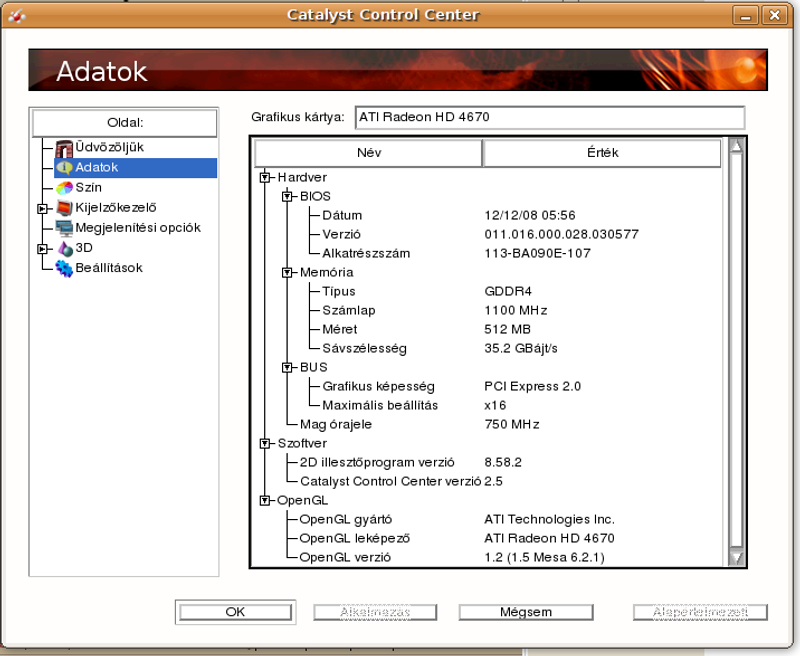Click the vertical scrollbar track
This screenshot has height=656, width=800.
(x=736, y=352)
